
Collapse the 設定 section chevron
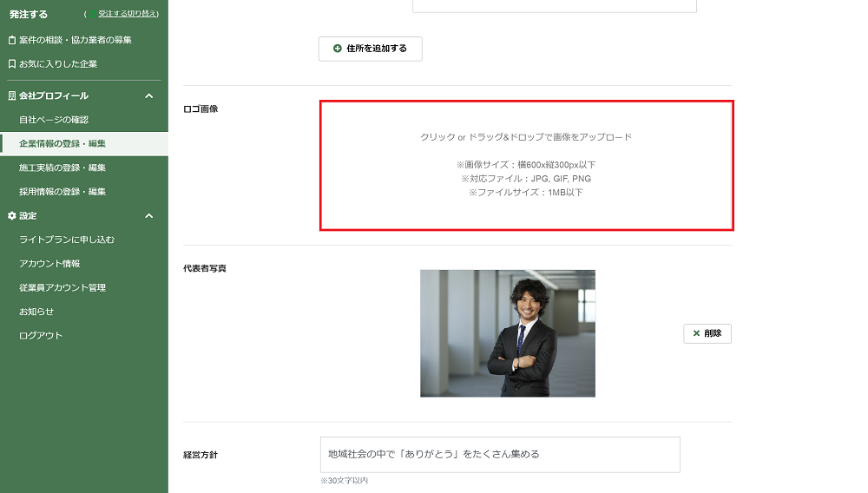pos(148,215)
